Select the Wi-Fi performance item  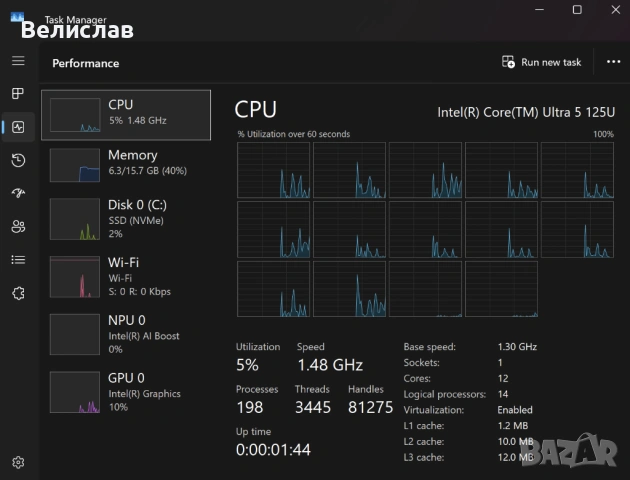pos(126,277)
